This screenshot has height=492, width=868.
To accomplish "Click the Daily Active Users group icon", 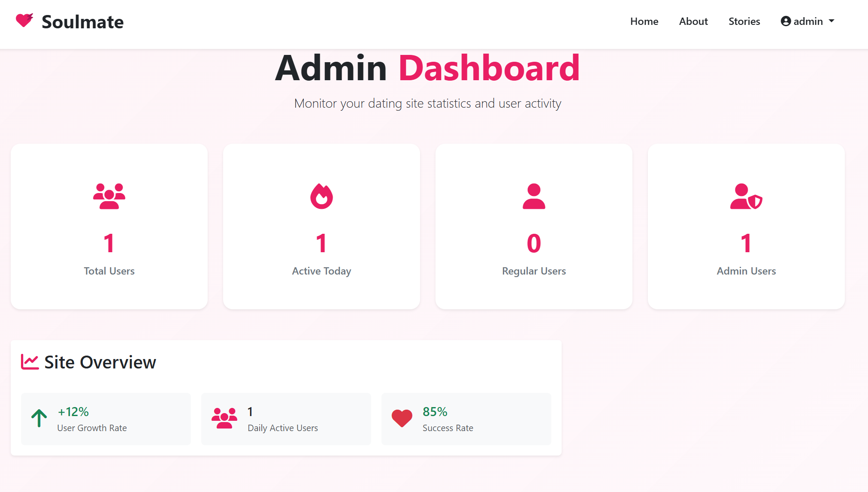I will tap(224, 418).
